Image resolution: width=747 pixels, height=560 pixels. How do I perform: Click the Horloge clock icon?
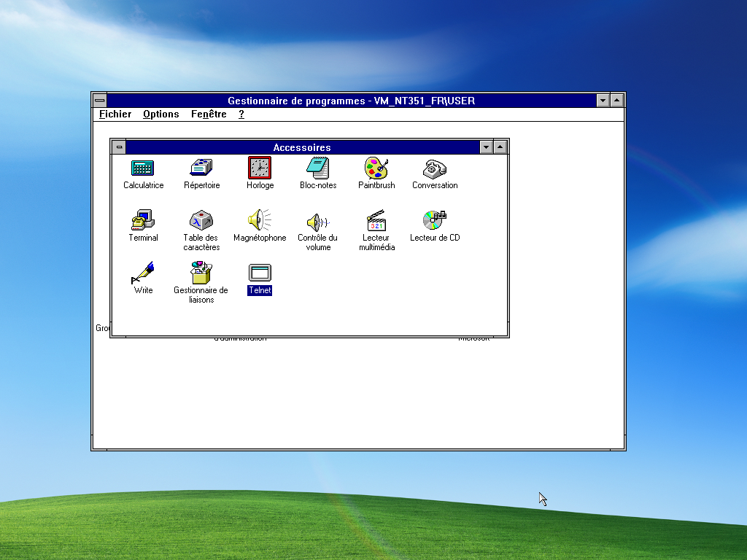point(259,168)
